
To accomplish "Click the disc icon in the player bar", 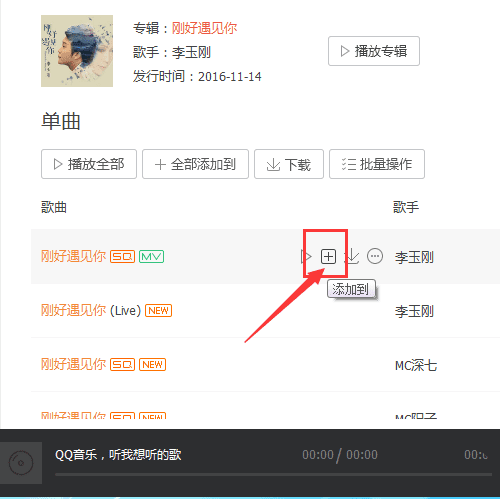I will tap(21, 463).
